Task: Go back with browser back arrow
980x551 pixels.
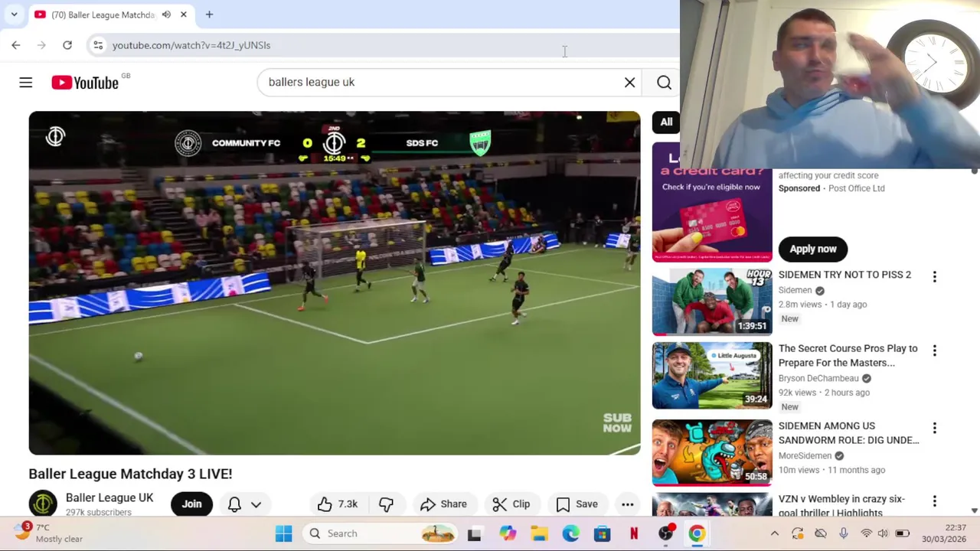Action: (16, 45)
